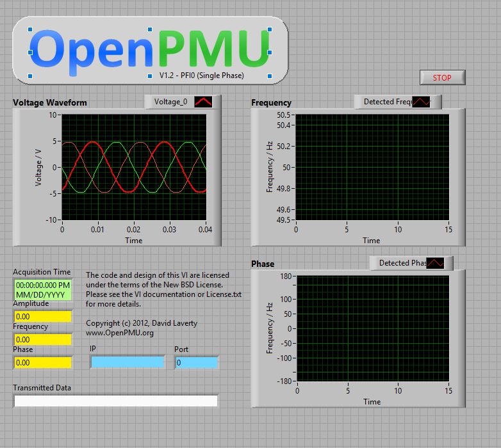Click the Transmitted Data label
Viewport: 501px width, 448px height.
pos(42,388)
